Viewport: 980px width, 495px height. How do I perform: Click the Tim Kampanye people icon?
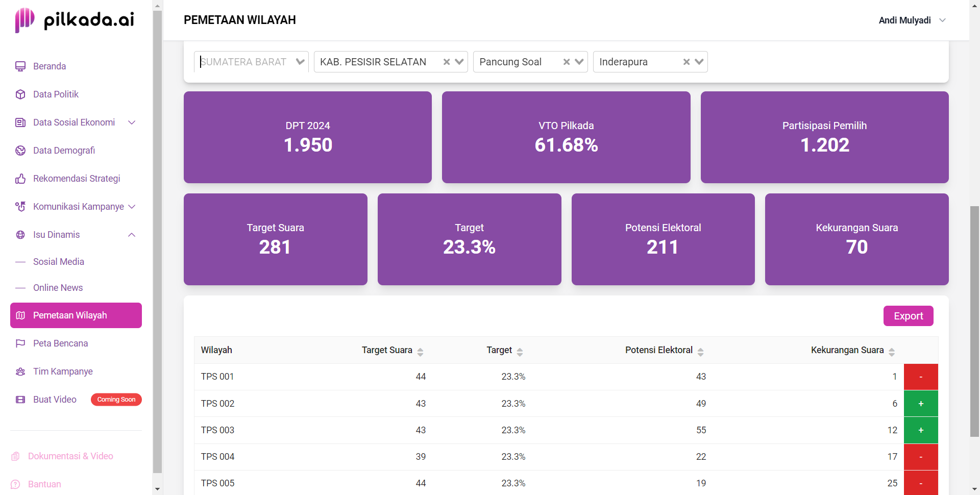click(x=20, y=372)
